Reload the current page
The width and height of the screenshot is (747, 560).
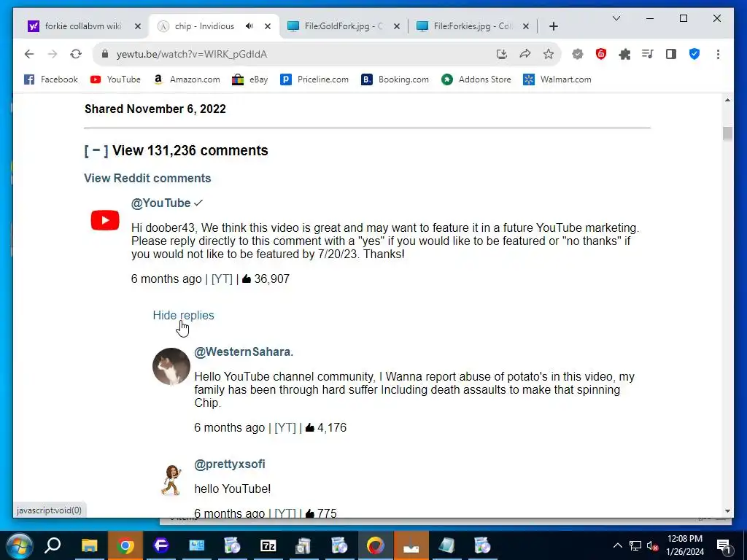(76, 54)
